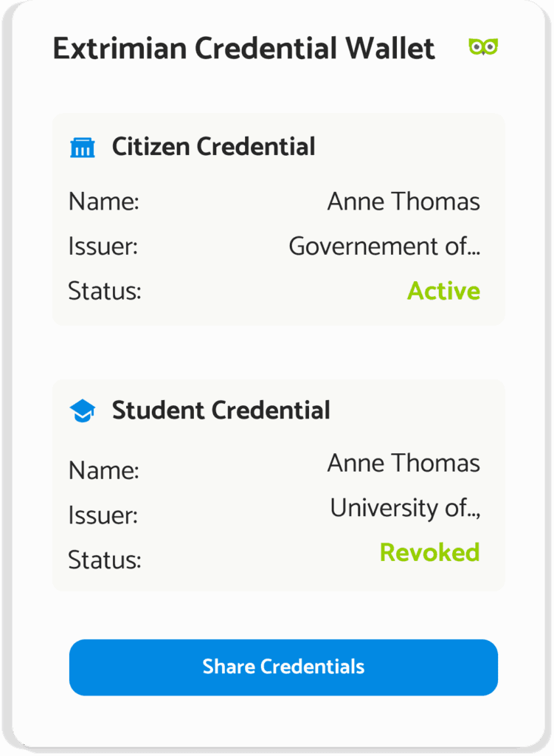Click the Student Credential graduation cap icon
The height and width of the screenshot is (756, 554).
[x=83, y=411]
